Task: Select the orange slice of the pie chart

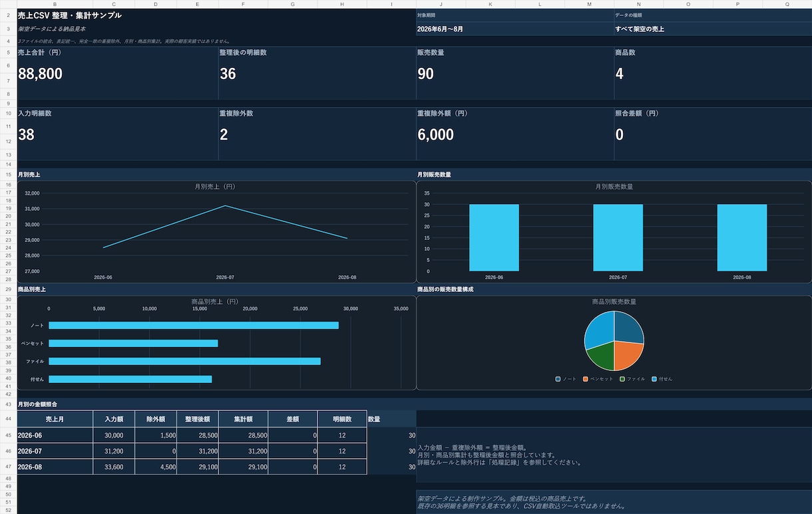Action: coord(628,354)
